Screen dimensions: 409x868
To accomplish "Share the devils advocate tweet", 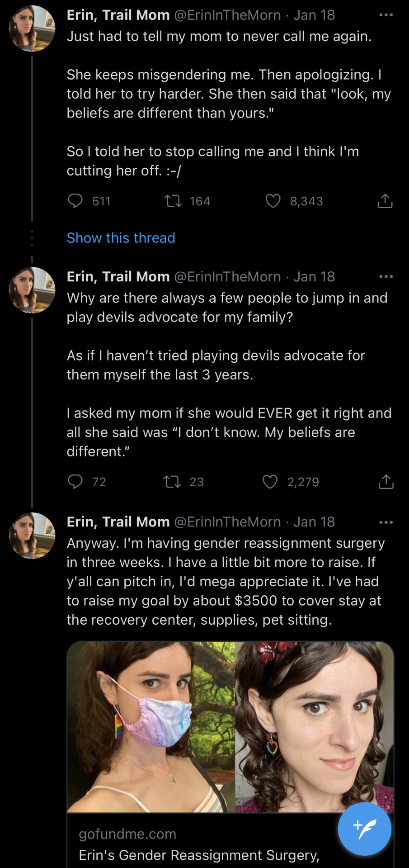I will pyautogui.click(x=385, y=482).
